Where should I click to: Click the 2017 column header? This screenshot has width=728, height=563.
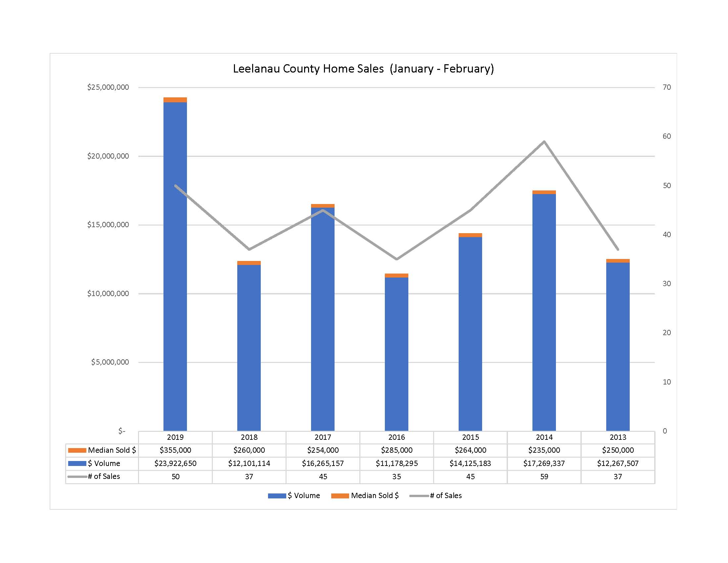tap(323, 437)
